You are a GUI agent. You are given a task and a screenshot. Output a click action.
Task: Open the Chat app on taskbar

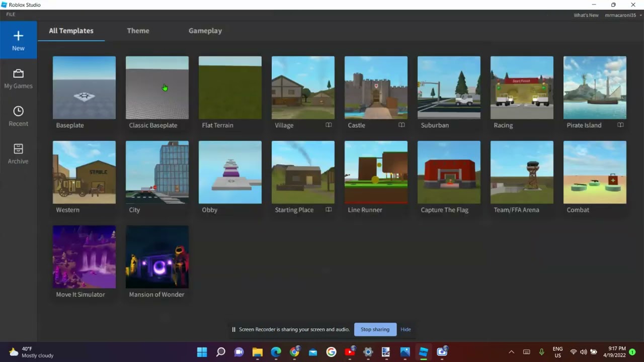(x=239, y=352)
